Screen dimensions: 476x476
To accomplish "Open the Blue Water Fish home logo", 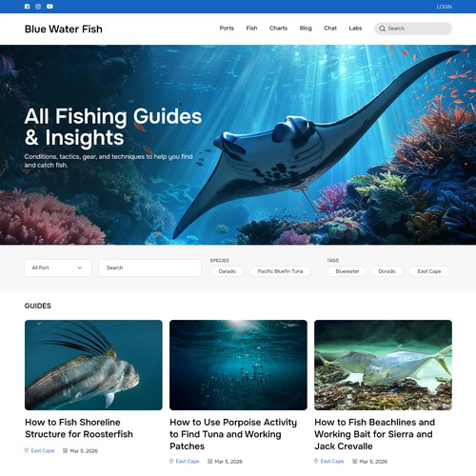I will coord(64,29).
